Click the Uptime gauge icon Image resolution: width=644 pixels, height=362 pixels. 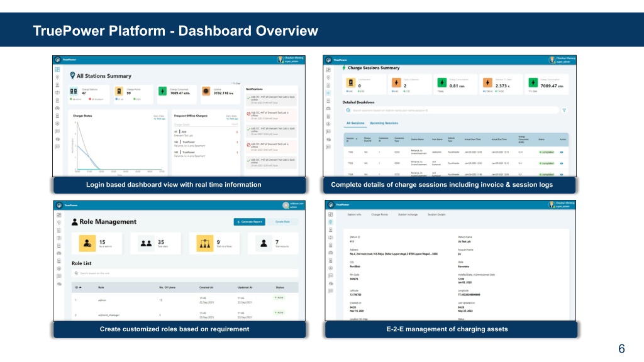coord(206,91)
